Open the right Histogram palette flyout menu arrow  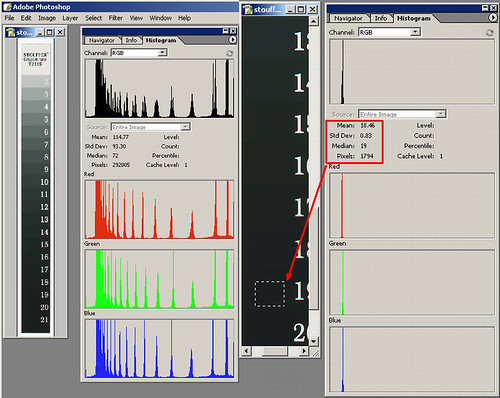tap(493, 18)
